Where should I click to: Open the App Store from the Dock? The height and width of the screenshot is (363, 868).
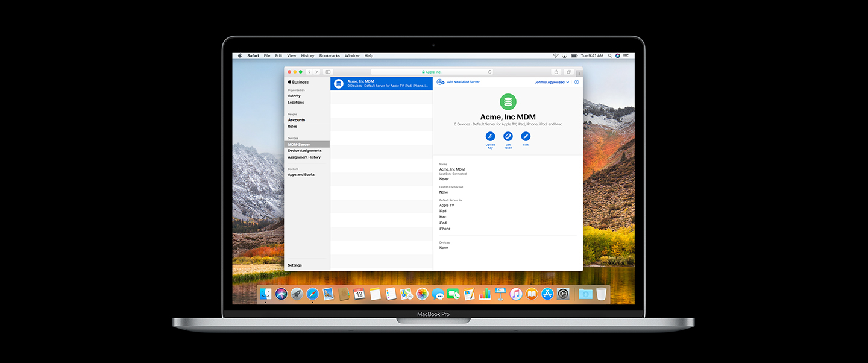click(x=547, y=294)
